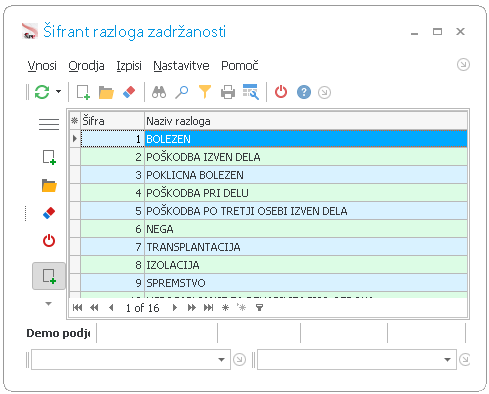Click code cell 7 in Šifra column
Viewport: 489px width, 394px height.
(112, 247)
